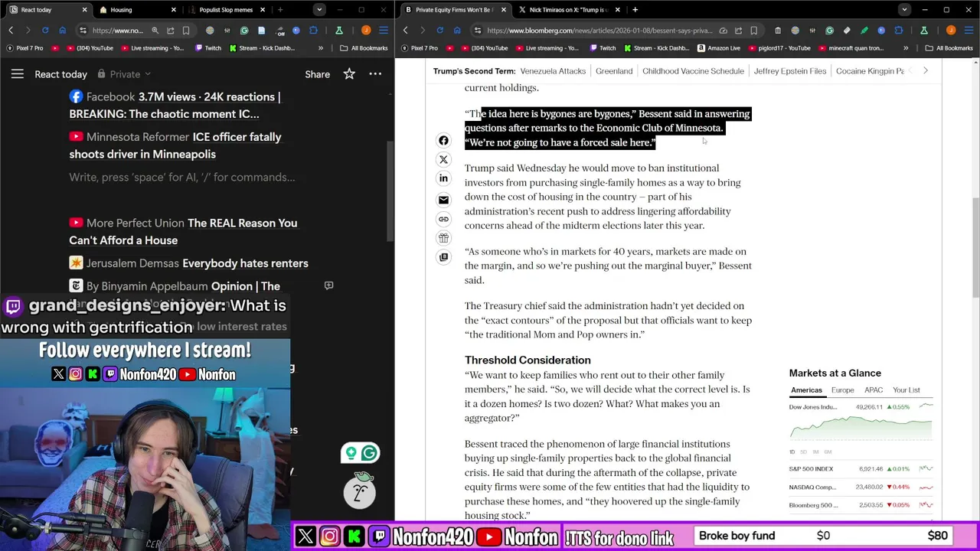Click the green pen extension in the Bloomberg toolbar
Screen dimensions: 980x551
coord(864,31)
